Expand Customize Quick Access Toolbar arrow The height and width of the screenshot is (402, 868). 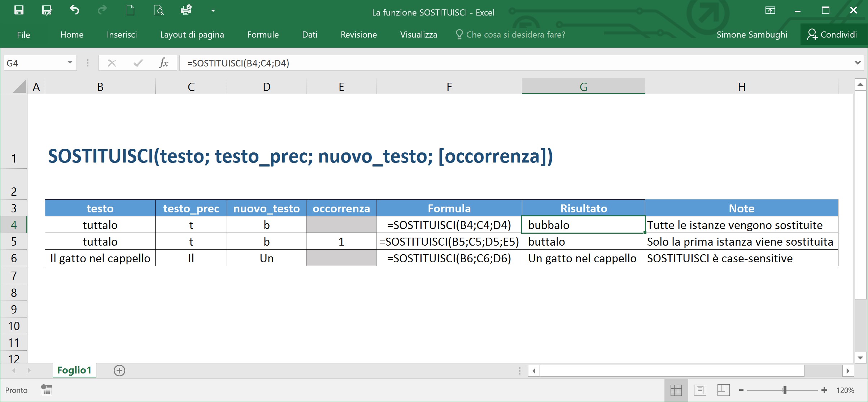(x=213, y=10)
